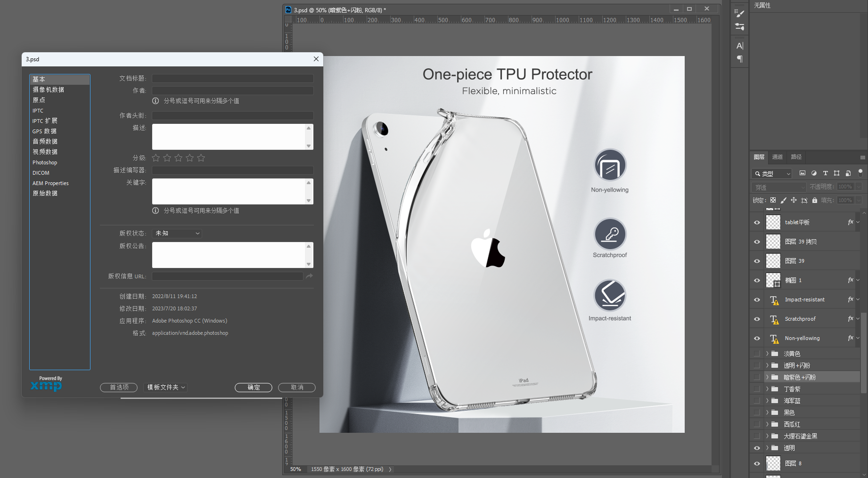Switch to the 通道 tab

(778, 157)
